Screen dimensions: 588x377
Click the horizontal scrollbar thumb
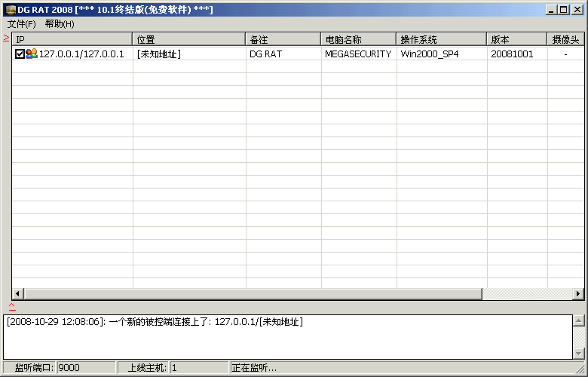[253, 294]
